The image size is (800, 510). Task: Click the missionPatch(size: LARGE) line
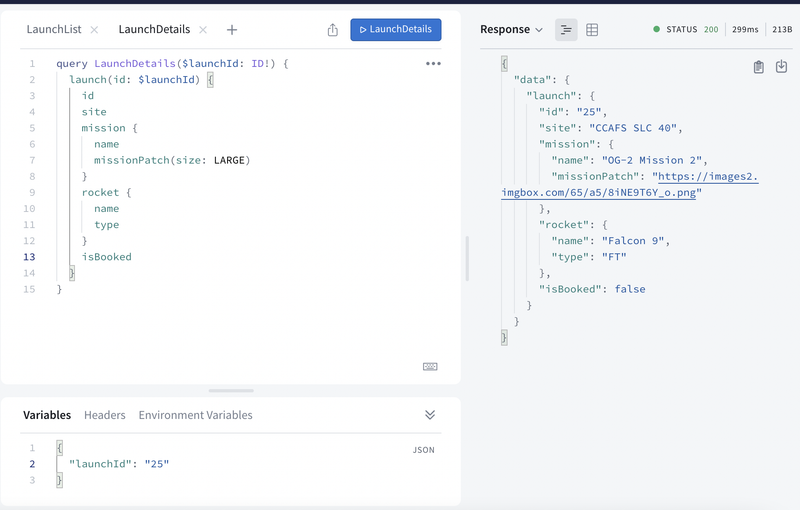coord(172,160)
